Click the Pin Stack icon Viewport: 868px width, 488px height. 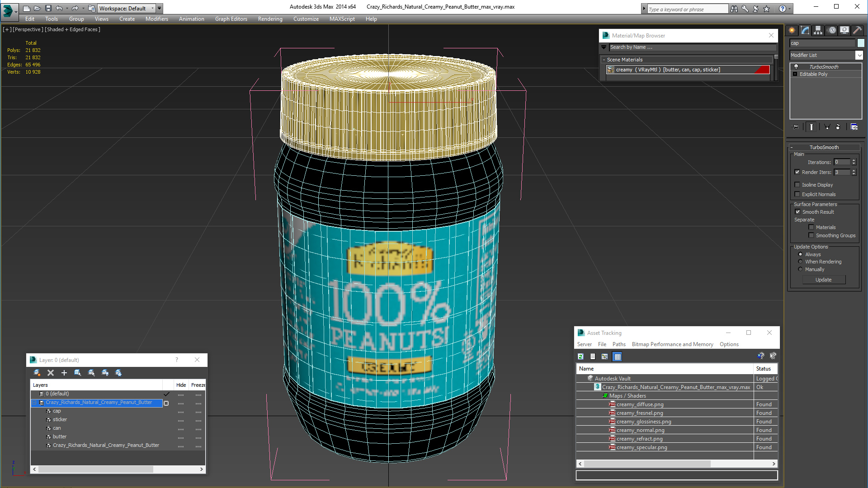pos(796,127)
